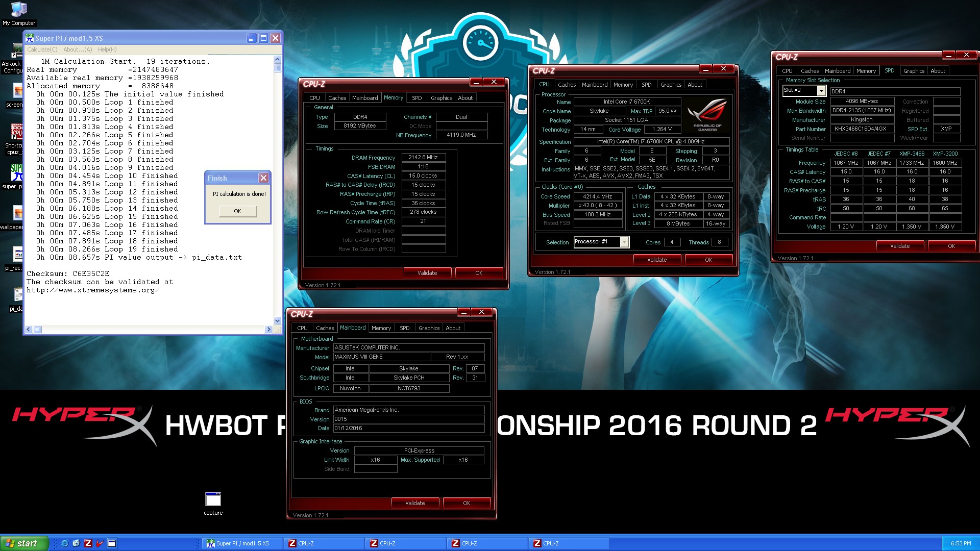Open Mainboard tab in CPU-Z CPU window

595,85
